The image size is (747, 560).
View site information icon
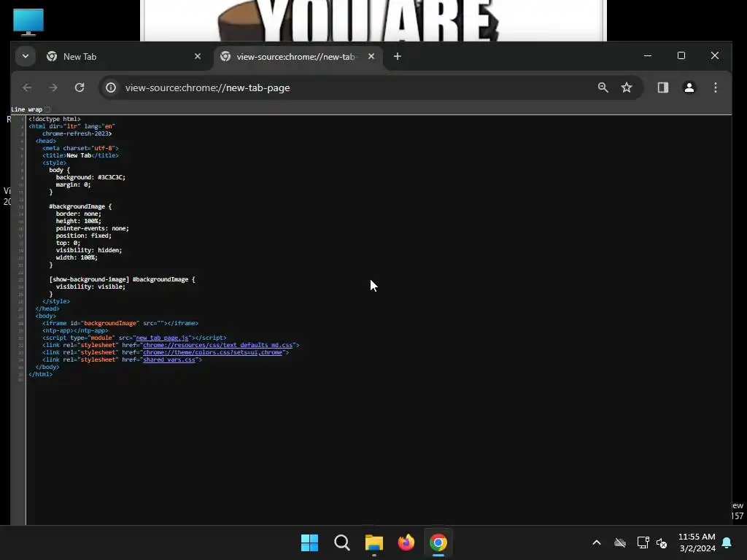tap(111, 87)
